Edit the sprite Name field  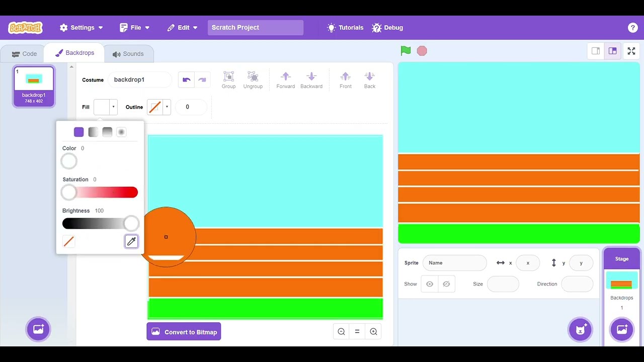tap(455, 263)
